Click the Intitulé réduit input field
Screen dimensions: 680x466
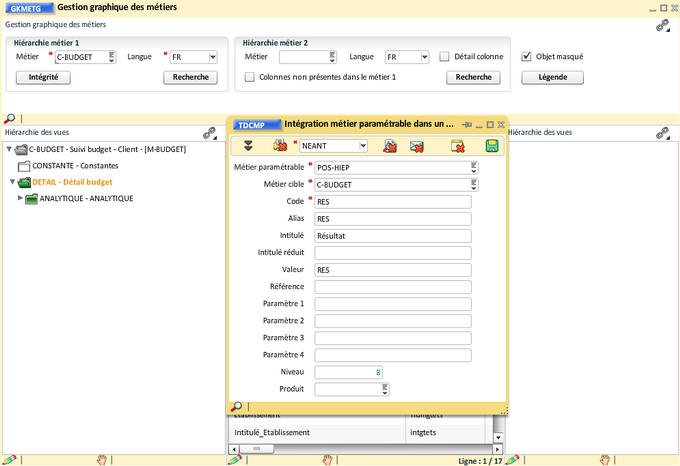point(392,253)
